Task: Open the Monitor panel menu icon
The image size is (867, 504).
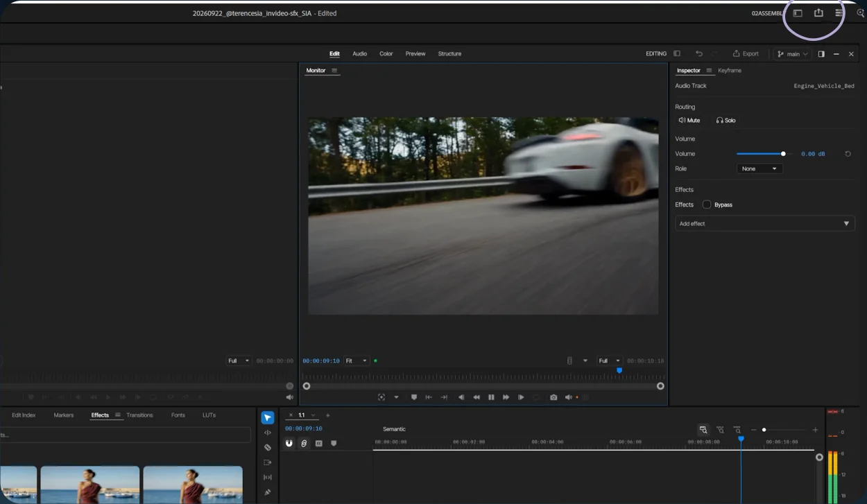Action: [x=334, y=71]
